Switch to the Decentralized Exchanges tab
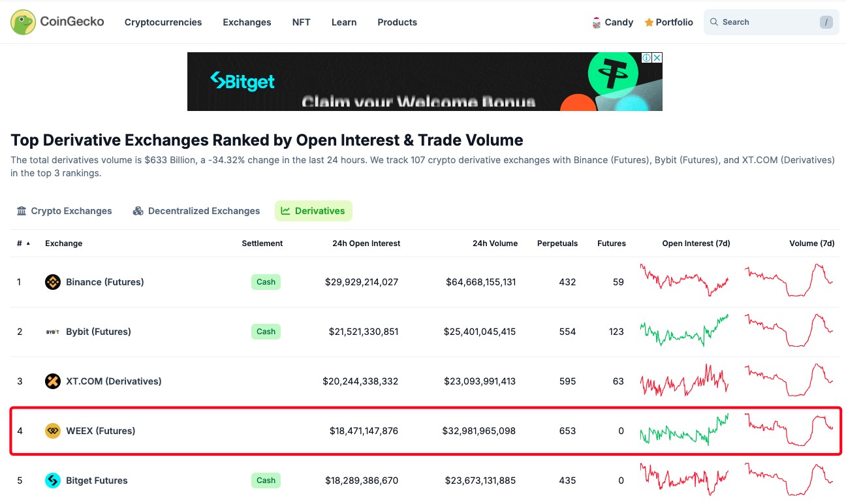Viewport: 846px width, 504px height. (x=196, y=211)
